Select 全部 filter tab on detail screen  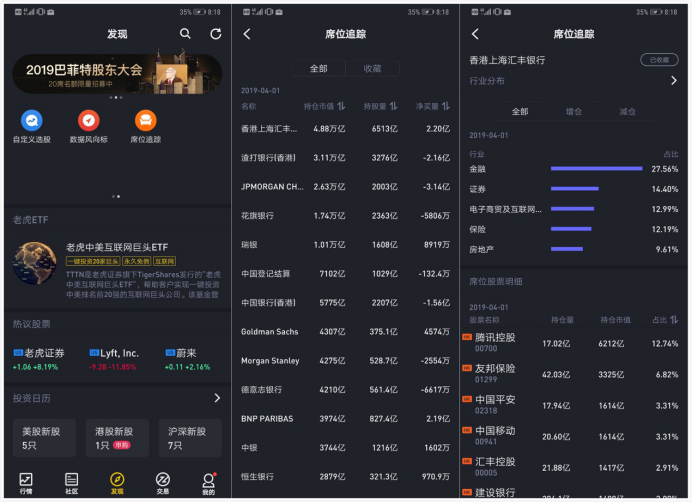coord(520,112)
